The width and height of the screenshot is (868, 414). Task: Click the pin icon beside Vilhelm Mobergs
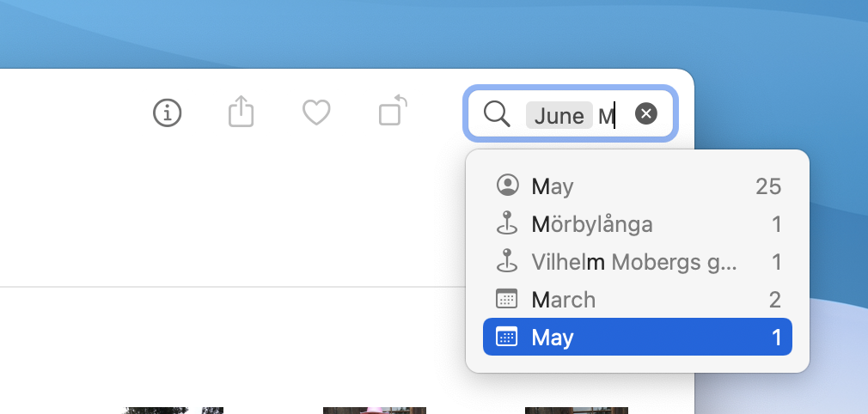[x=506, y=261]
